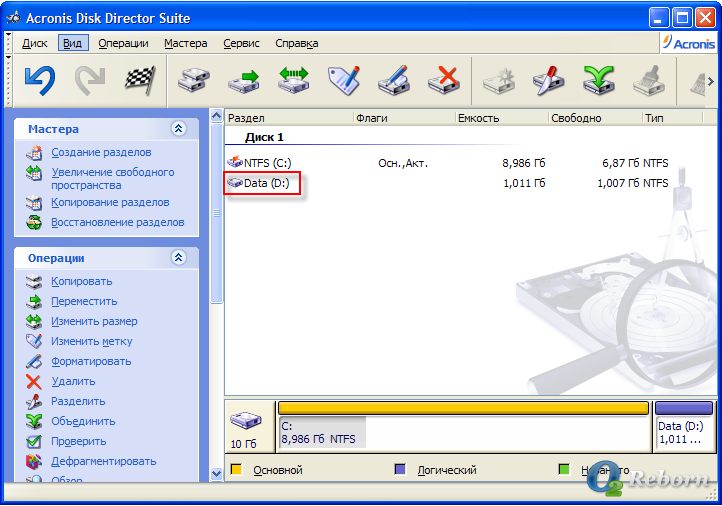Click the Delete partition red X toolbar icon

click(443, 81)
